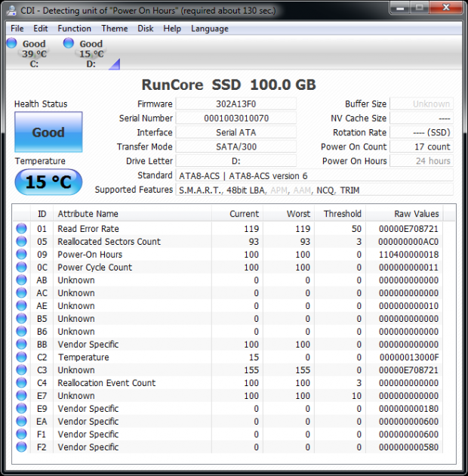Click the Threshold column header
The height and width of the screenshot is (476, 468).
click(340, 214)
